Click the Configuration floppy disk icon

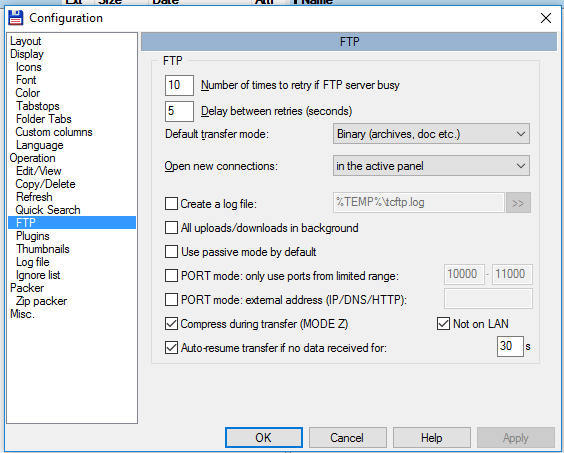pos(15,18)
